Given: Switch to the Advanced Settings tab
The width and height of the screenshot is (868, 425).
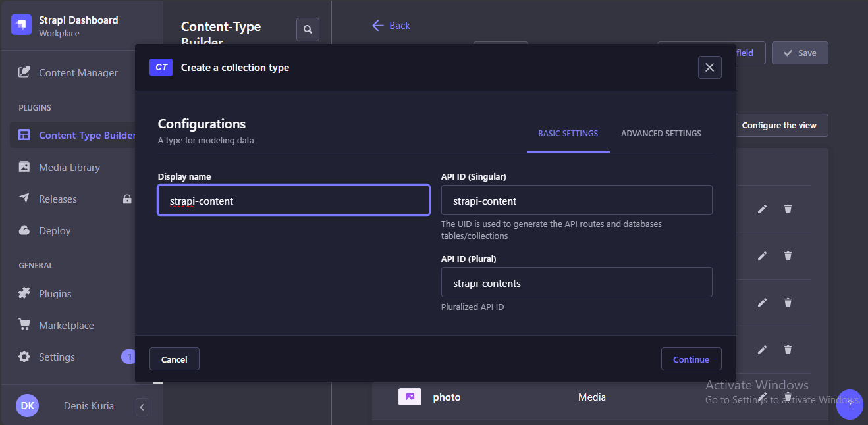Looking at the screenshot, I should point(661,134).
